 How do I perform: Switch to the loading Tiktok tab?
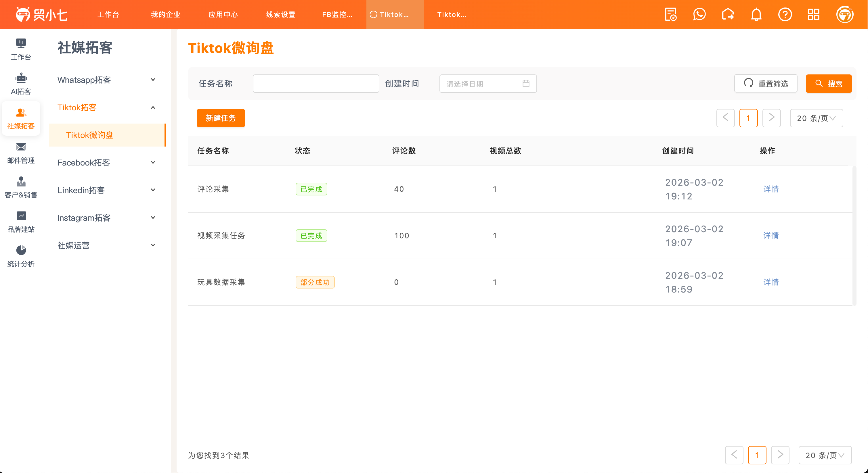pos(395,14)
